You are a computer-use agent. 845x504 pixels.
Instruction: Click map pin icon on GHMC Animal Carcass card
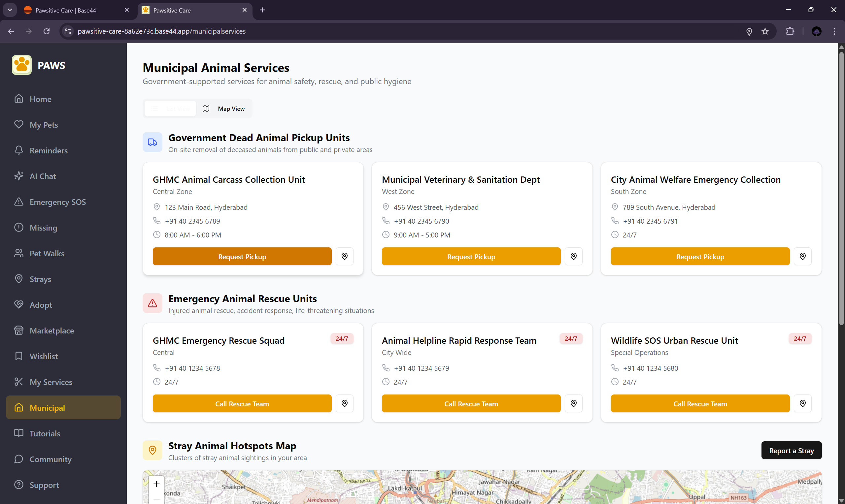344,256
